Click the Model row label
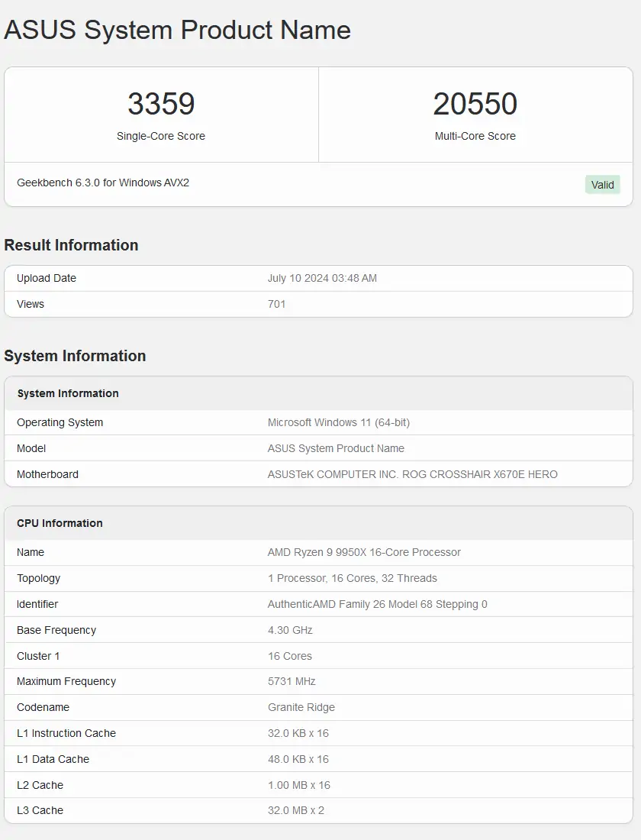This screenshot has width=641, height=840. tap(31, 448)
